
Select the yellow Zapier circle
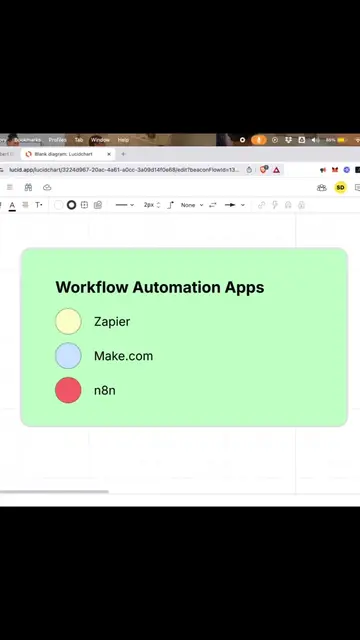coord(68,321)
